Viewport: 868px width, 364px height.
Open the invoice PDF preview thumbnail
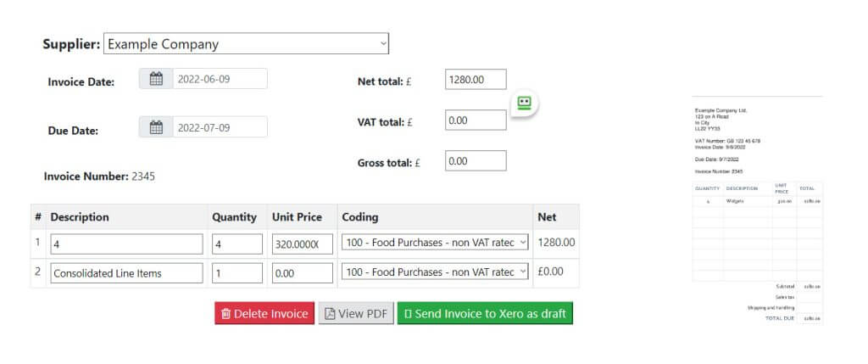click(x=757, y=210)
